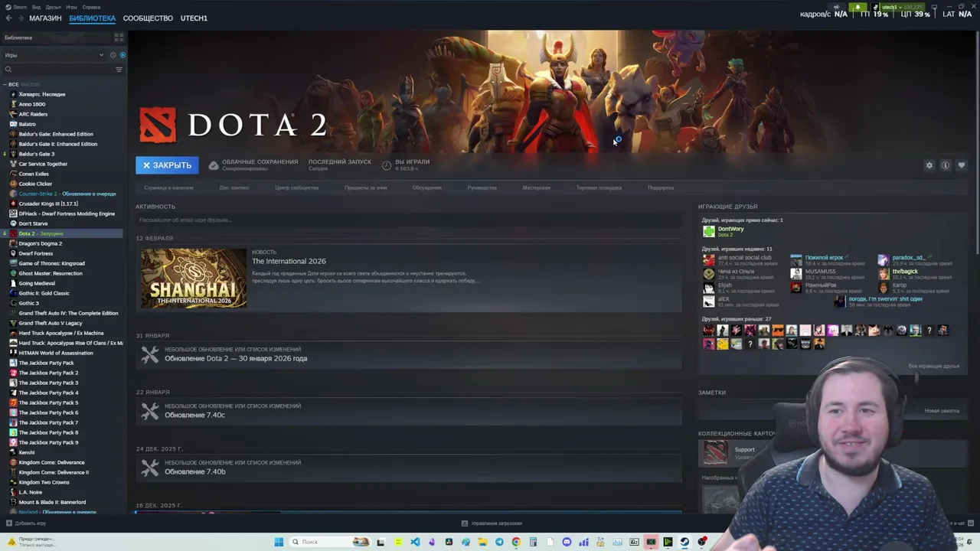
Task: Open the Steam menu
Action: [15, 7]
